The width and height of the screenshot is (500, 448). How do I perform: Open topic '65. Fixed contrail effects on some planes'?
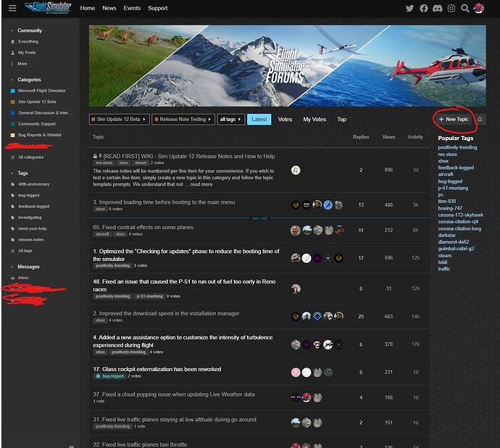coord(143,228)
